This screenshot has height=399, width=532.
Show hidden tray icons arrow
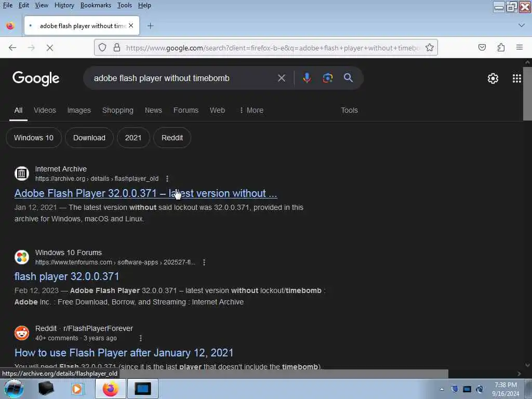pyautogui.click(x=442, y=390)
